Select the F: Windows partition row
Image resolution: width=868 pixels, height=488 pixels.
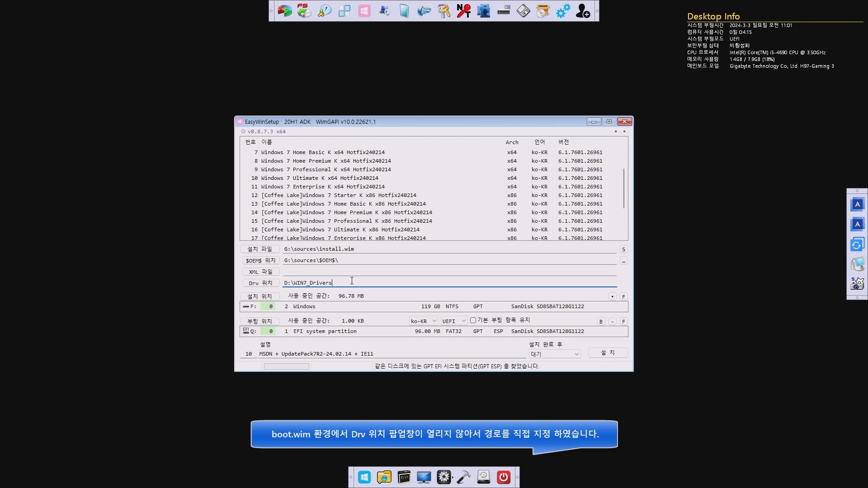click(434, 306)
